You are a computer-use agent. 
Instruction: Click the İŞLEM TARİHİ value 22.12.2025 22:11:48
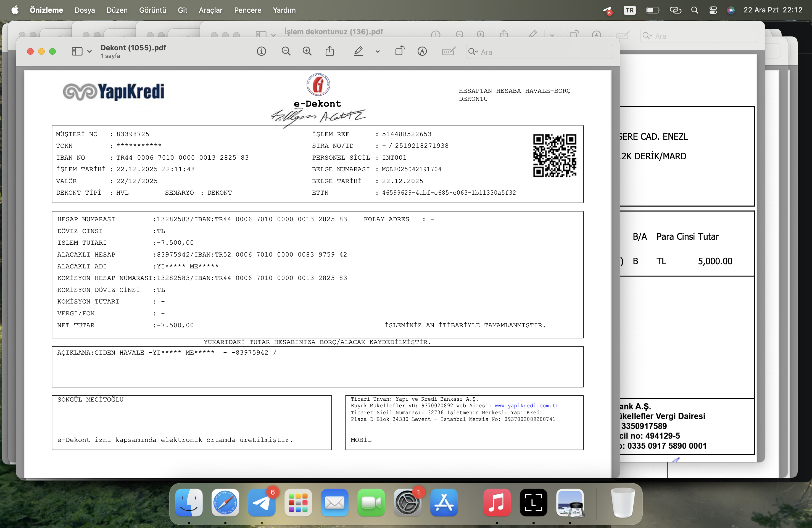(x=155, y=169)
